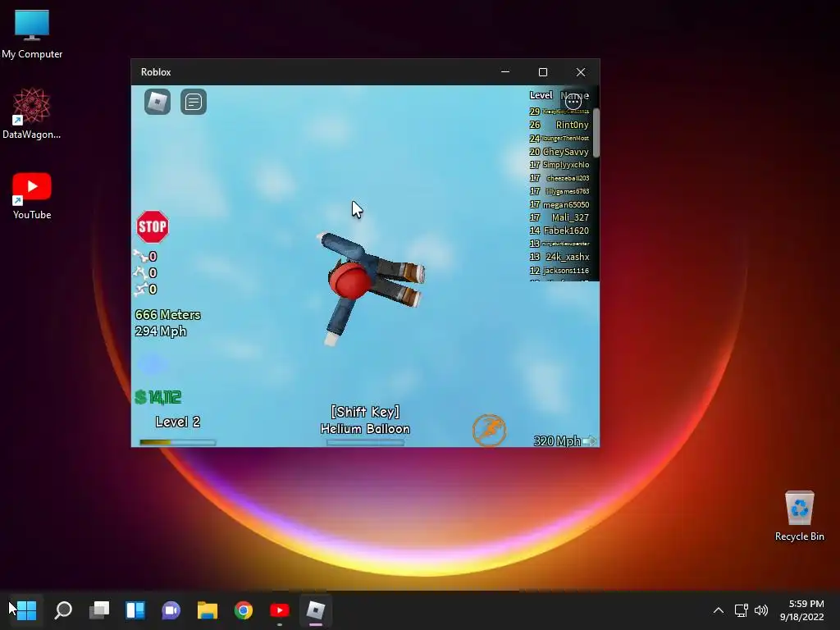Click the first bone counter icon
Viewport: 840px width, 630px height.
pos(140,256)
